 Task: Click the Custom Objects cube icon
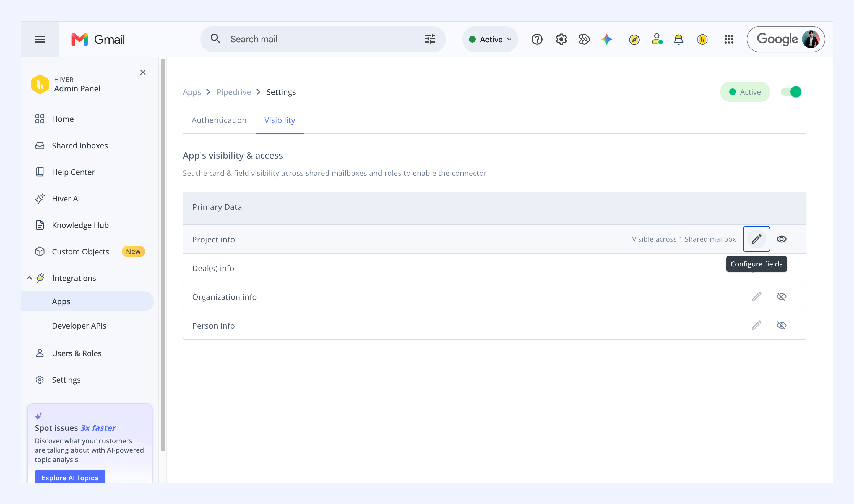tap(40, 252)
